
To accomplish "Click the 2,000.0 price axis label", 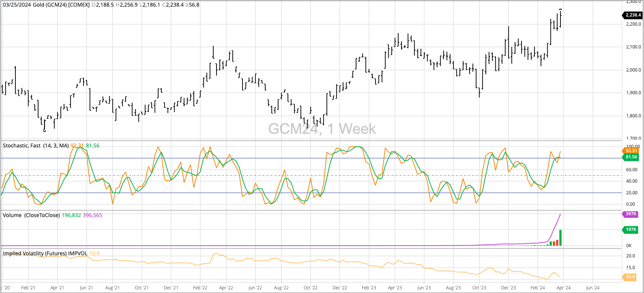I will 633,70.
